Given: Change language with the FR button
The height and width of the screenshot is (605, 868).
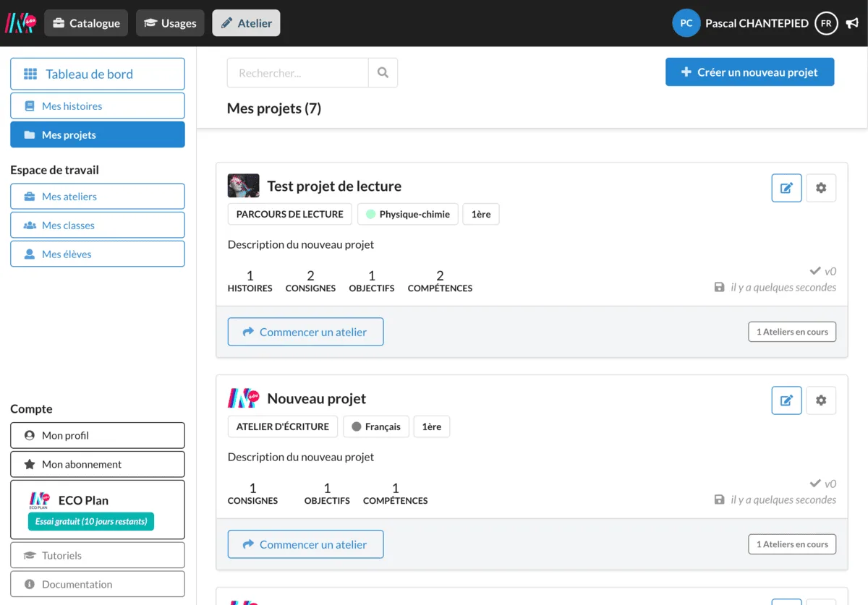Looking at the screenshot, I should coord(826,23).
